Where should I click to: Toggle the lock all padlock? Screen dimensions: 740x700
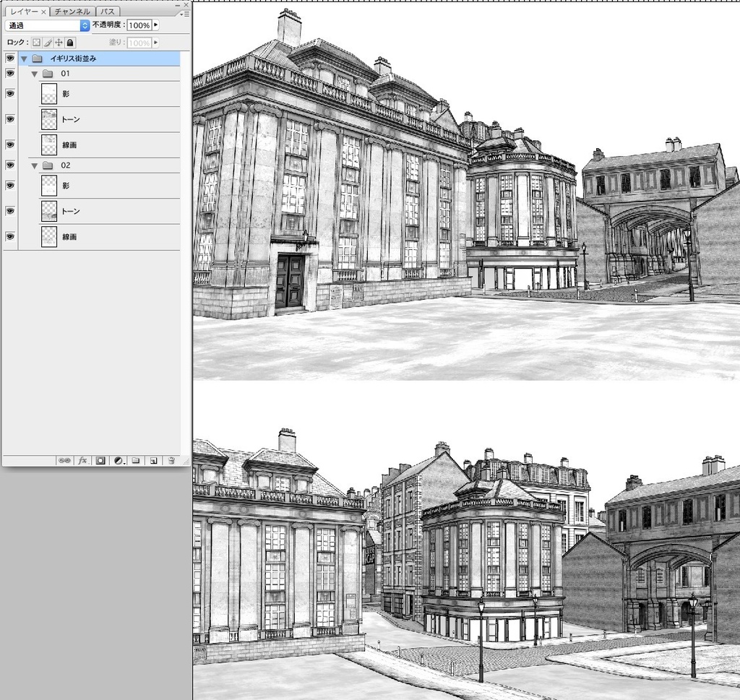pyautogui.click(x=70, y=43)
